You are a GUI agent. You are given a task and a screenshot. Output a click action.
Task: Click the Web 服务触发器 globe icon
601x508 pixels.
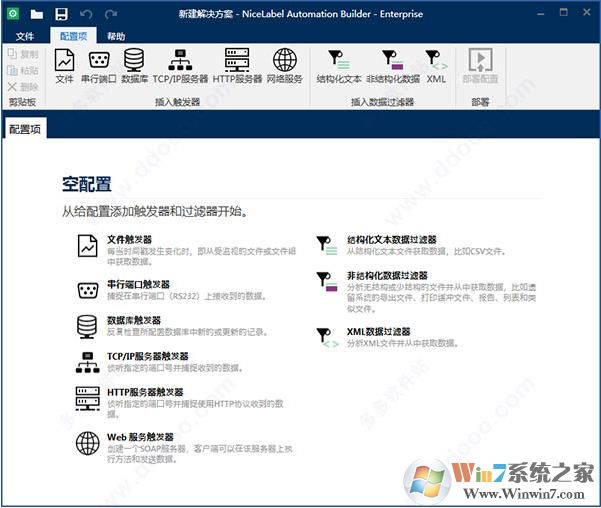(88, 443)
